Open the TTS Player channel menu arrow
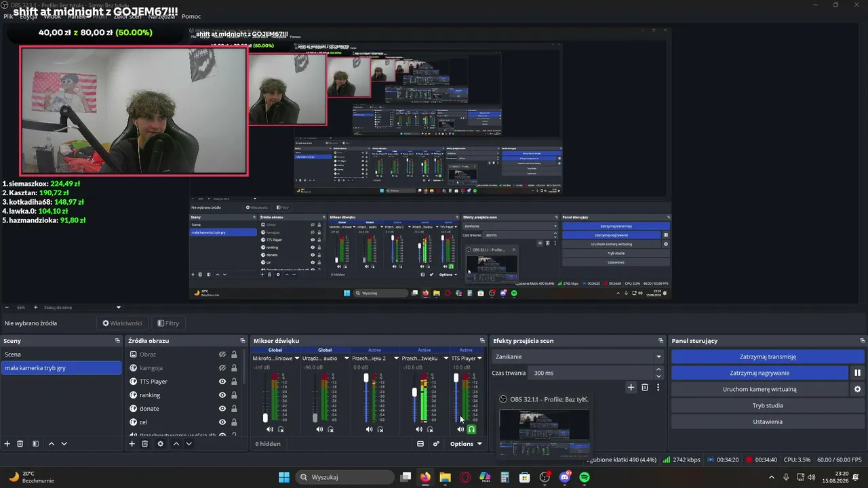 pos(481,358)
